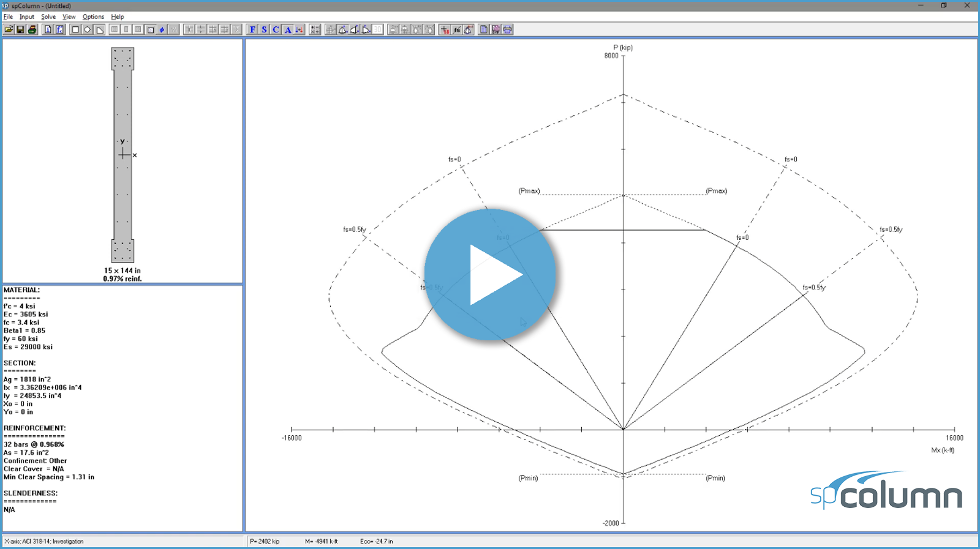Screen dimensions: 980x549
Task: Open General Information (i) toolbar icon
Action: [48, 29]
